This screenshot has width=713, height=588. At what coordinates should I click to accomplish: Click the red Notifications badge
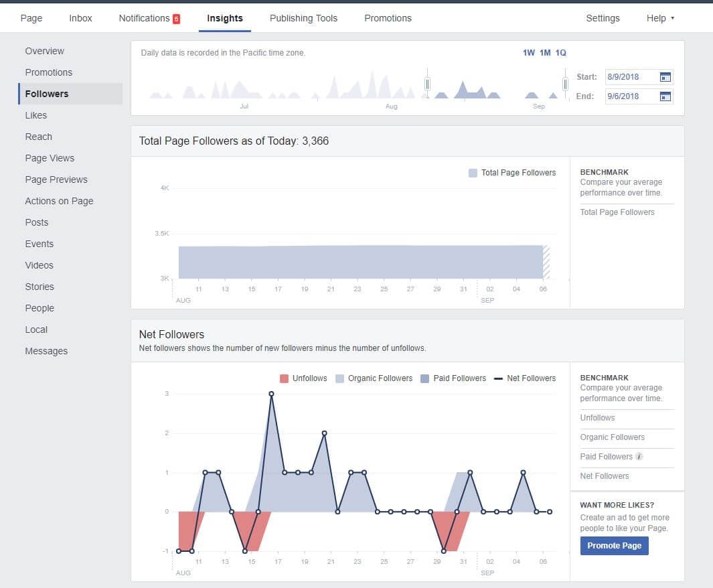point(177,19)
